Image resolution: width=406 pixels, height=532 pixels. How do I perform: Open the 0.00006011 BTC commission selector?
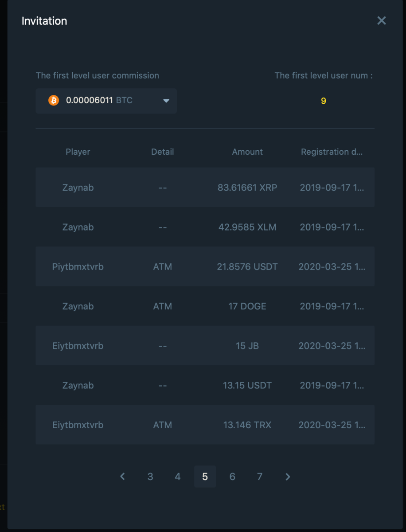point(106,101)
